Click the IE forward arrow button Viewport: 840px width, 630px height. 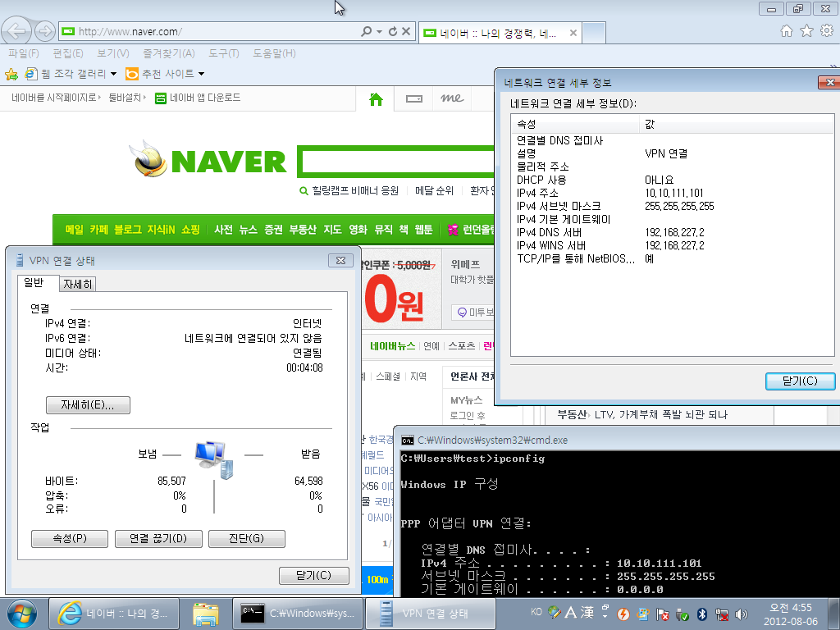coord(45,31)
